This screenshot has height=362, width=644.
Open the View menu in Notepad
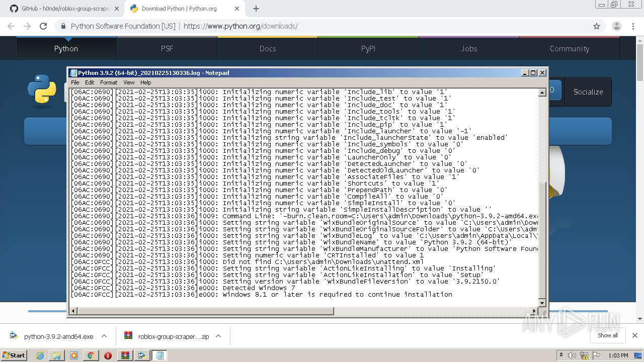[x=129, y=82]
